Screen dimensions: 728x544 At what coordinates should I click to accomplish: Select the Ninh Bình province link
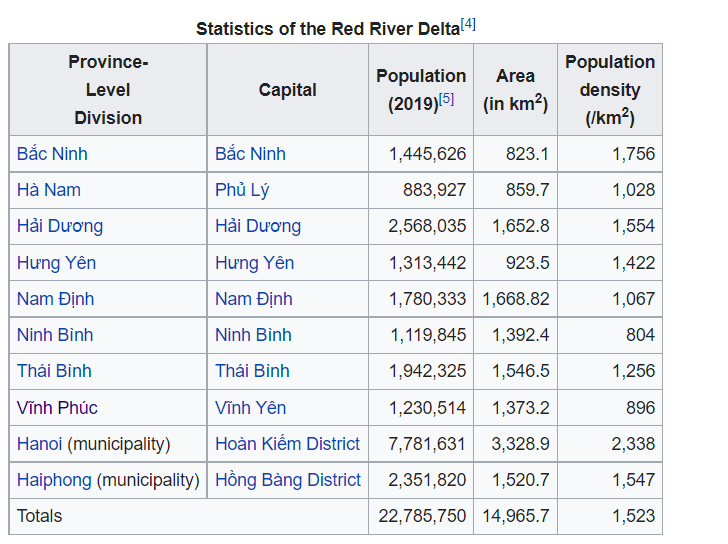pos(56,335)
